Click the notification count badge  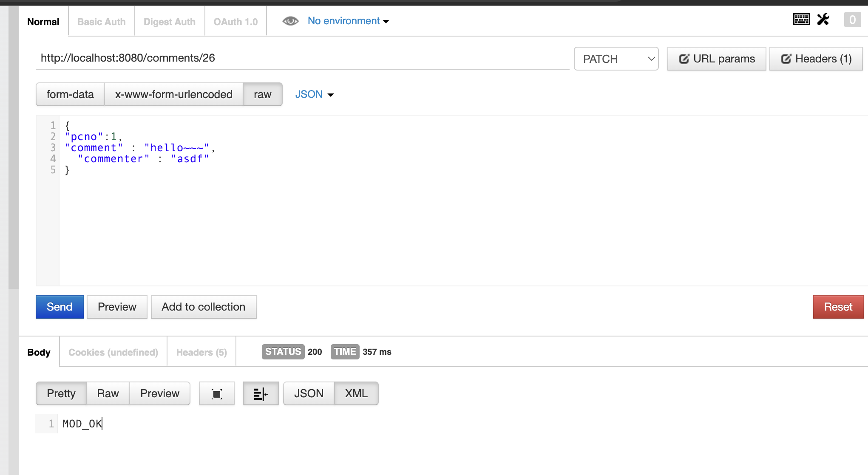(852, 20)
